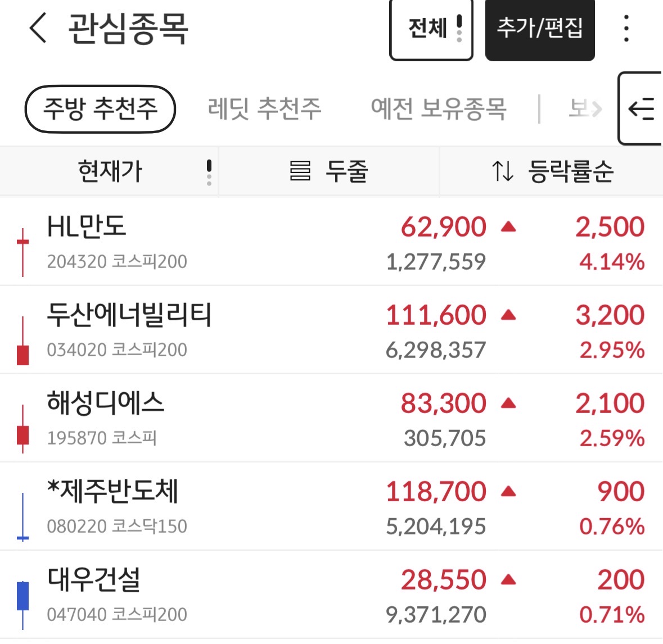Open the HL만도 stock name

[86, 226]
